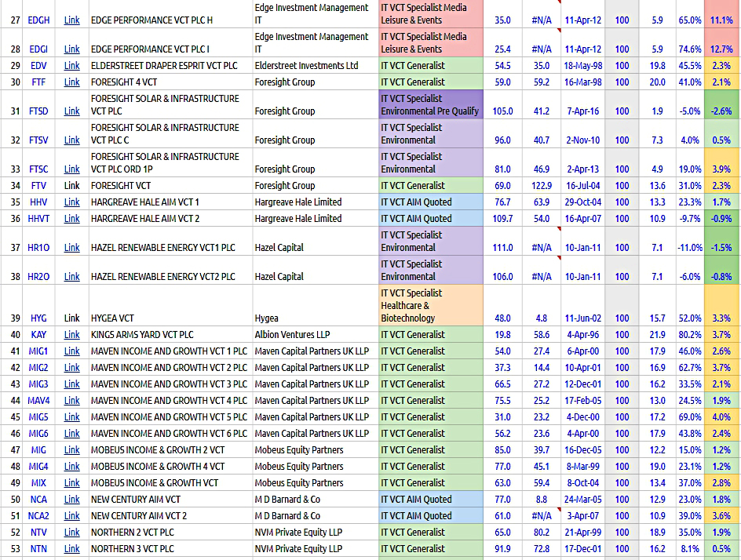Screen dimensions: 741x560
Task: Open the Link for EDGE PERFORMANCE VCT PLC H
Action: tap(72, 20)
